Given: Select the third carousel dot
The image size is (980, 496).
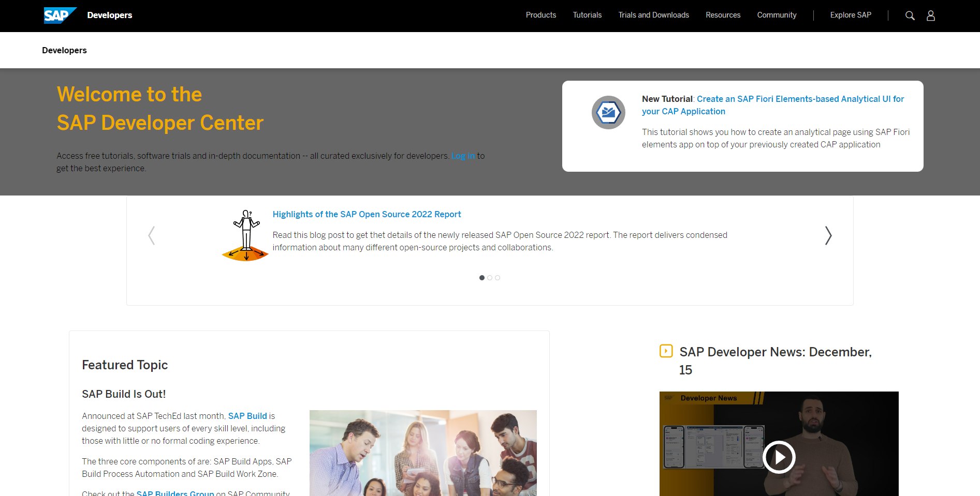Looking at the screenshot, I should [x=498, y=278].
